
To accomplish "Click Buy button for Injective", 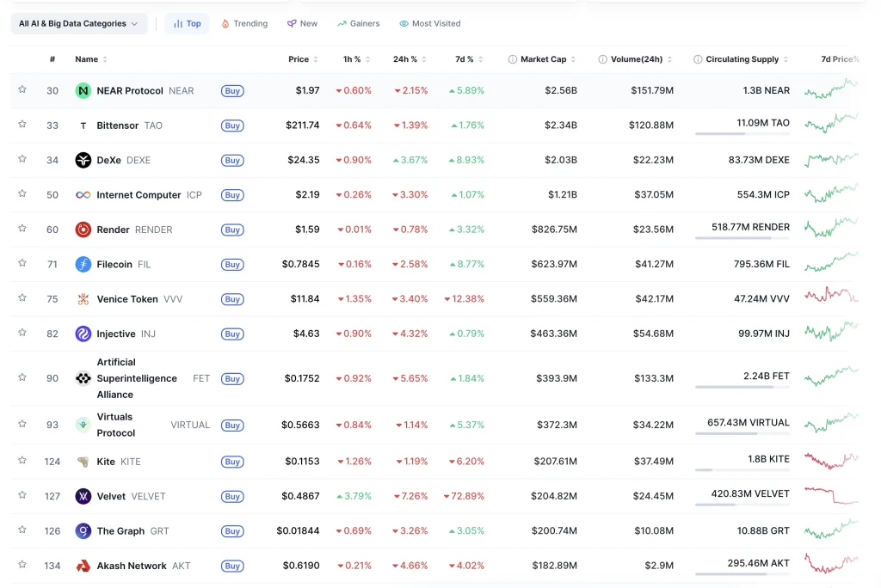I will coord(232,334).
